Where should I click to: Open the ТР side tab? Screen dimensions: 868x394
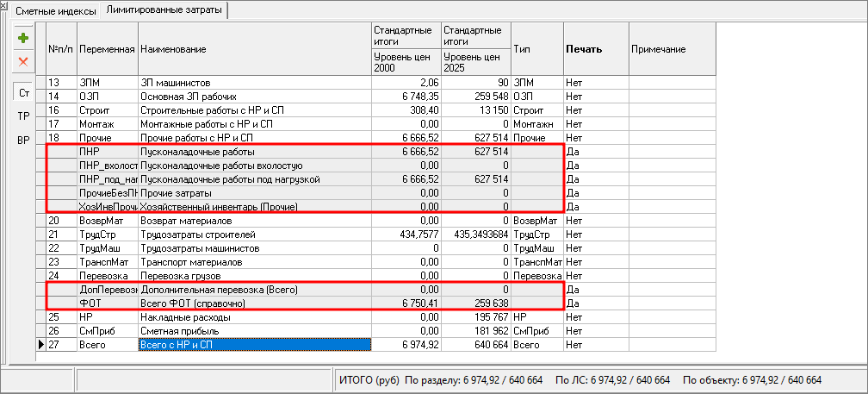23,116
